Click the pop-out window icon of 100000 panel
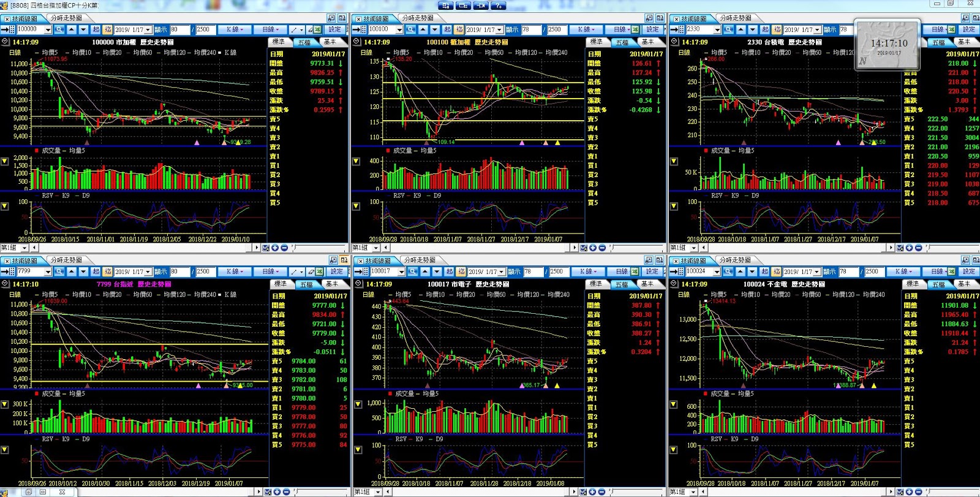The image size is (980, 497). (331, 18)
